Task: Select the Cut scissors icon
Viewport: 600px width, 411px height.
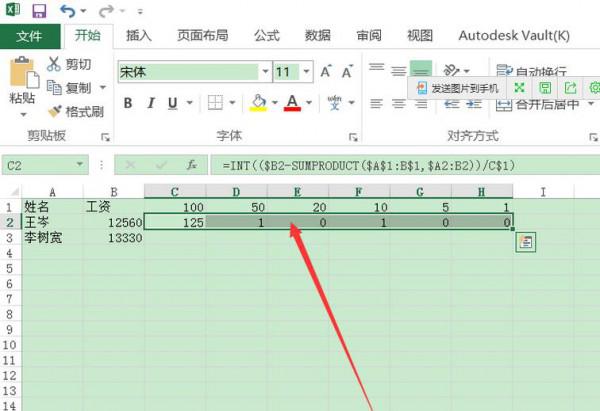Action: tap(54, 64)
